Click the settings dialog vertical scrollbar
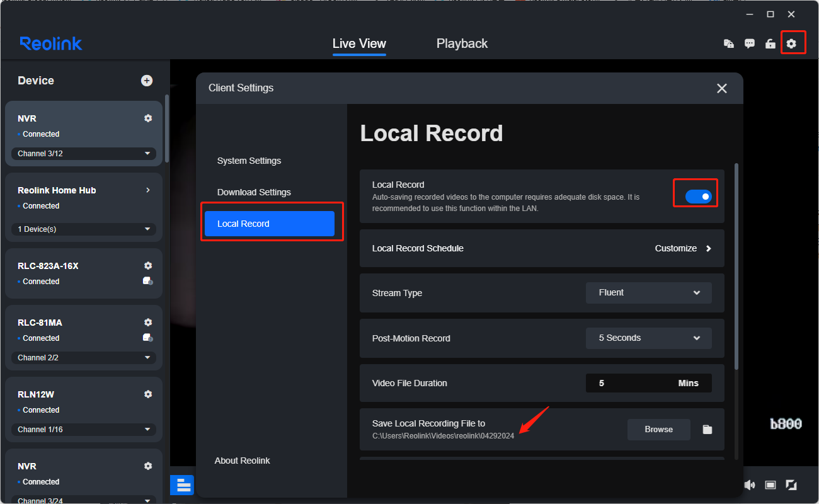Viewport: 819px width, 504px height. click(736, 266)
